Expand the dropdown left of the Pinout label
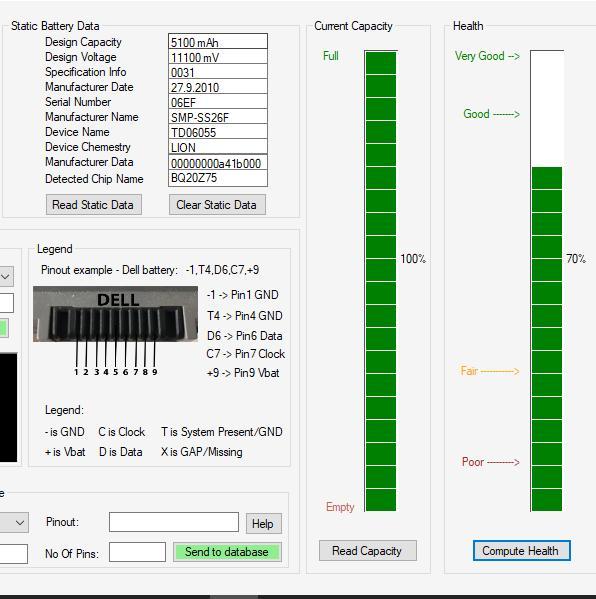 14,522
